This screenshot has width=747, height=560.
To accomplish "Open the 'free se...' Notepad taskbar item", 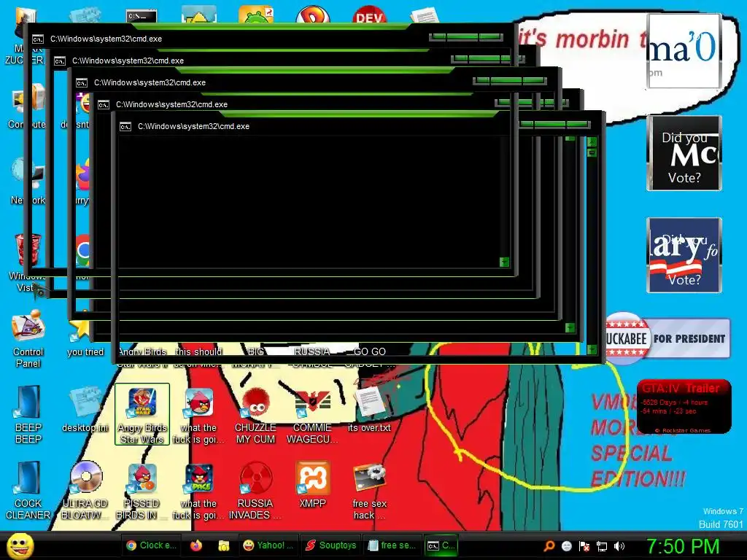I will point(392,545).
